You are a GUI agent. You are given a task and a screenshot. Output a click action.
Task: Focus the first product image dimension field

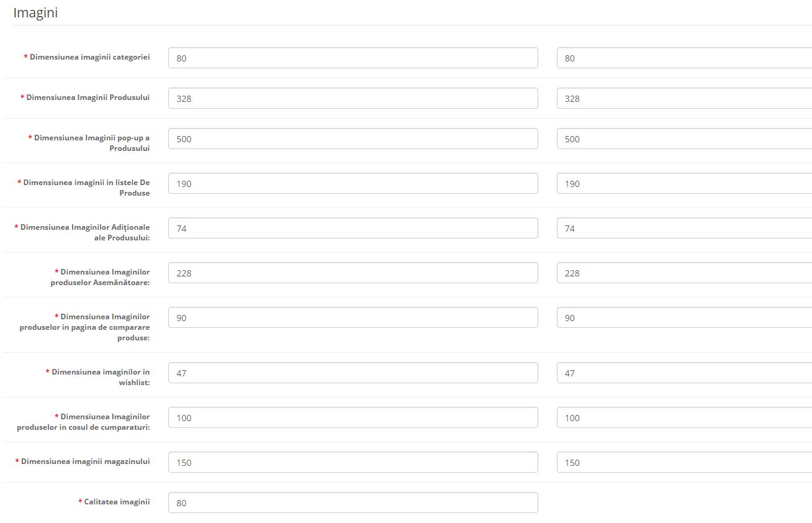coord(353,98)
